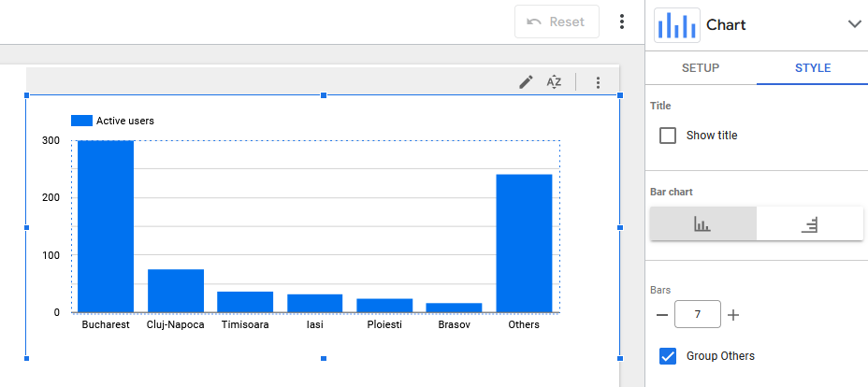This screenshot has width=868, height=387.
Task: Enable the Show title checkbox
Action: coord(668,136)
